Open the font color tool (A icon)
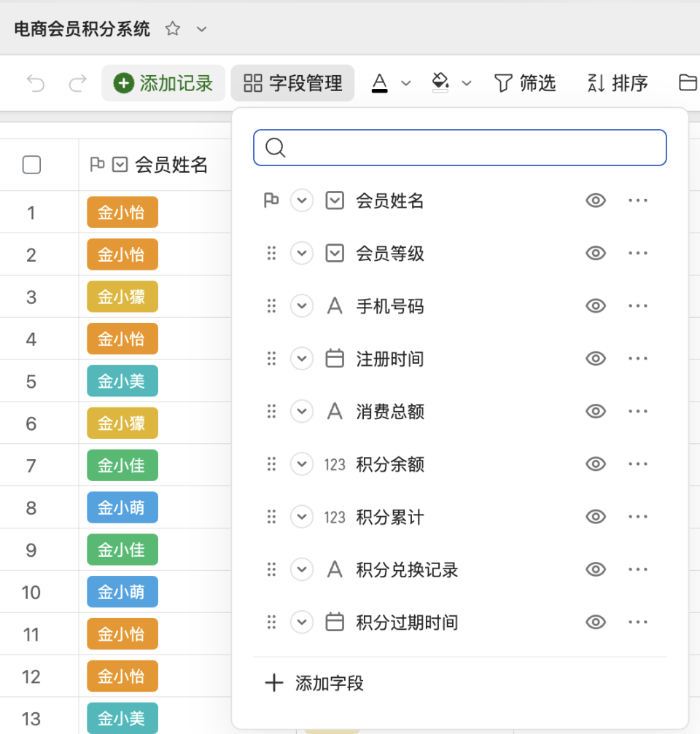 point(380,83)
